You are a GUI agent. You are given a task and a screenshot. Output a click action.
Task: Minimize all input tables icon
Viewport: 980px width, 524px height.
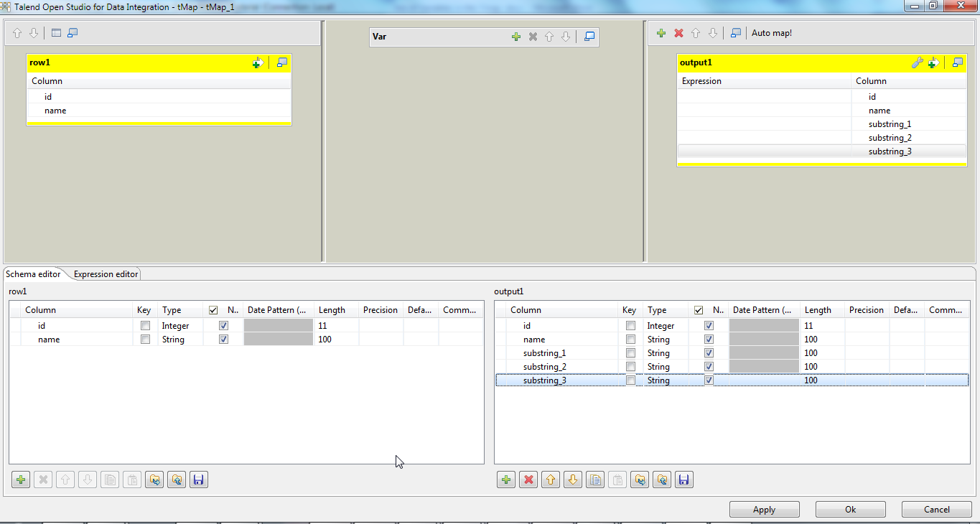point(73,34)
